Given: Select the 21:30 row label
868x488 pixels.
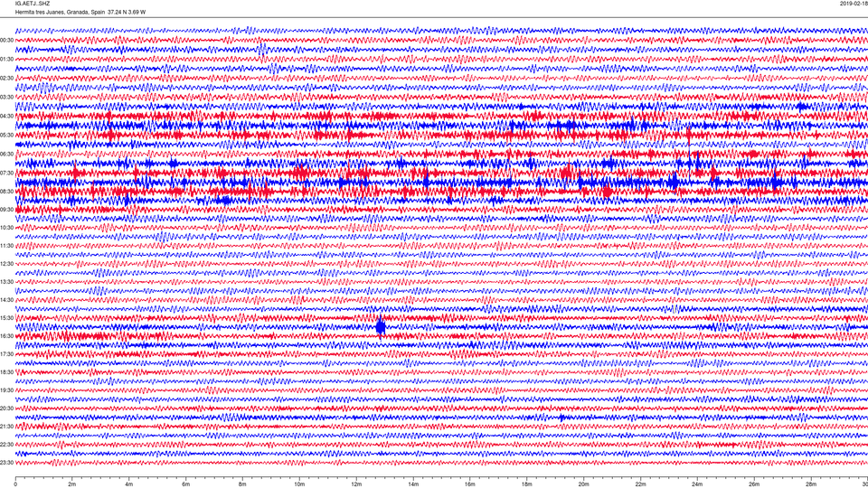Looking at the screenshot, I should tap(6, 427).
